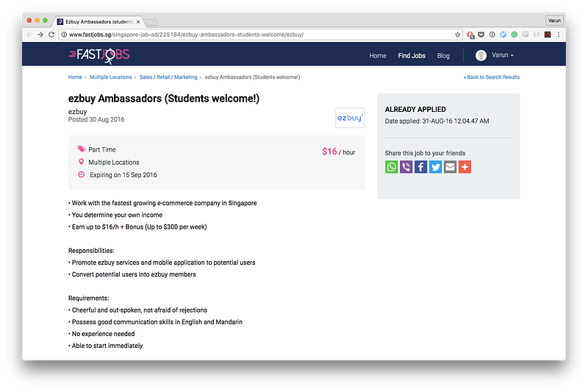Open Find Jobs nav item
This screenshot has height=392, width=588.
tap(412, 55)
